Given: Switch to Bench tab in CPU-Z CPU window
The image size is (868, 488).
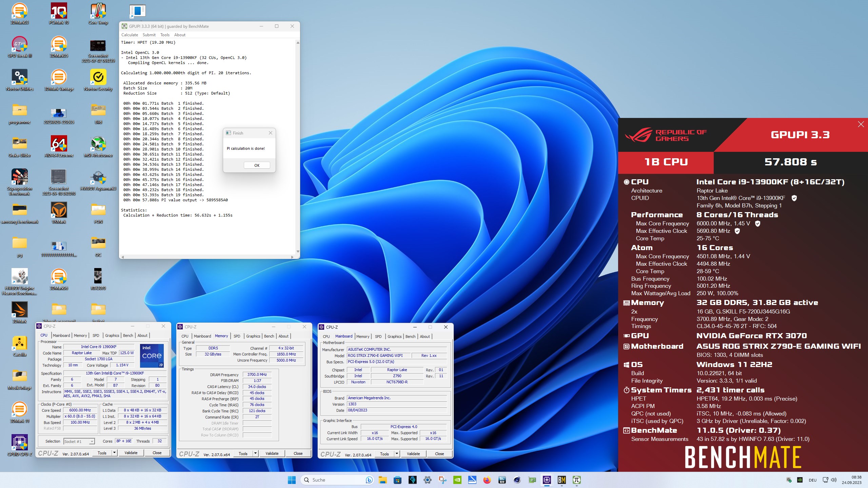Looking at the screenshot, I should pyautogui.click(x=128, y=335).
